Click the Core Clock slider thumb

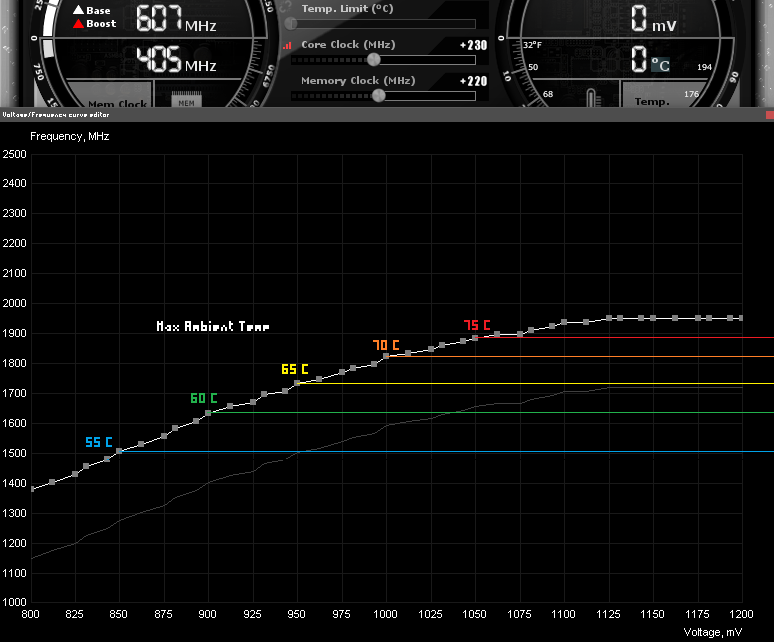(374, 60)
